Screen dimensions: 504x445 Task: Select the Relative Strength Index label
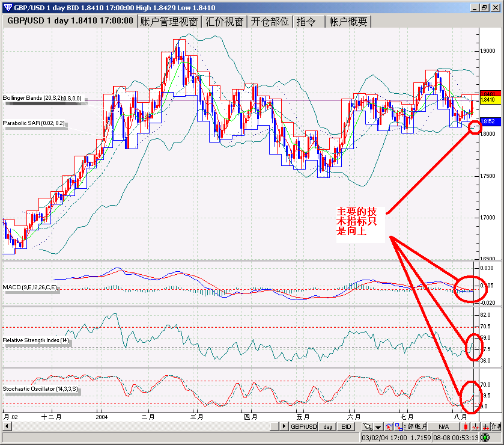[36, 341]
